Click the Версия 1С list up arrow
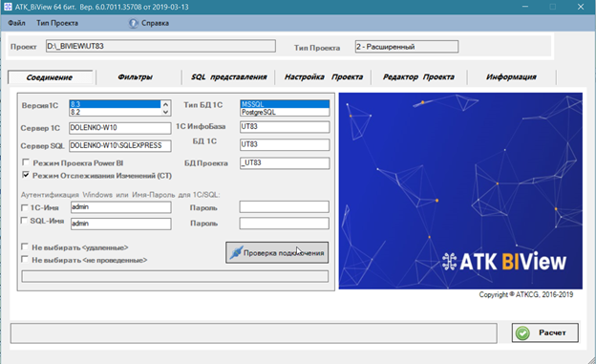596x364 pixels. point(166,104)
